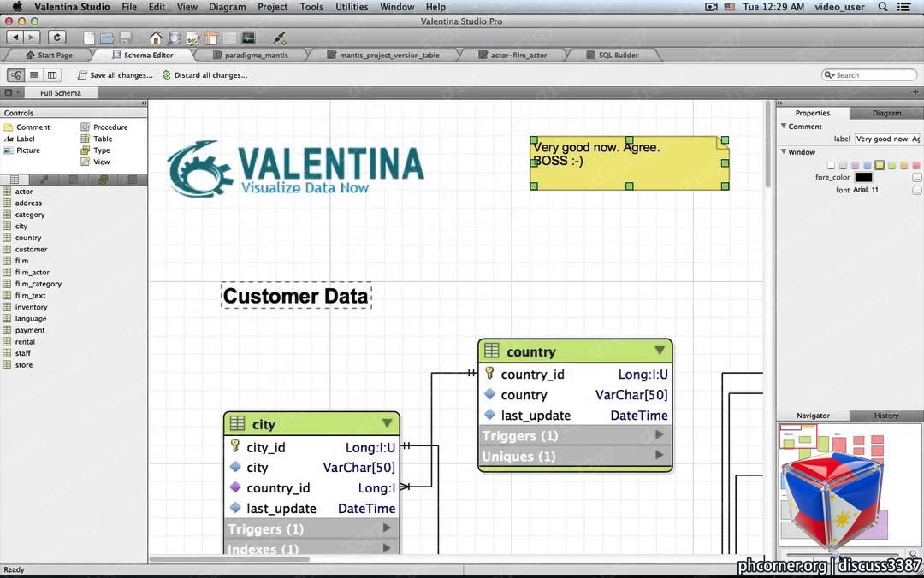Open the schema dropdown beside Full Schema

[11, 92]
